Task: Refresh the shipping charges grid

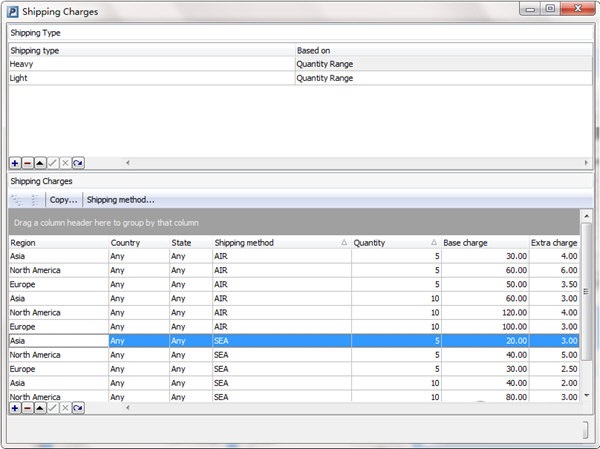Action: point(78,408)
